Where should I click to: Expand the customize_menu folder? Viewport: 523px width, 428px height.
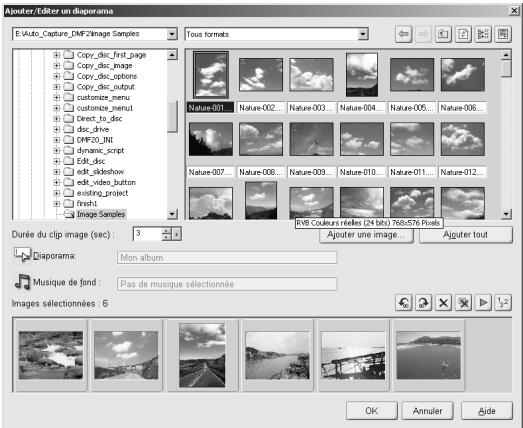(x=57, y=98)
